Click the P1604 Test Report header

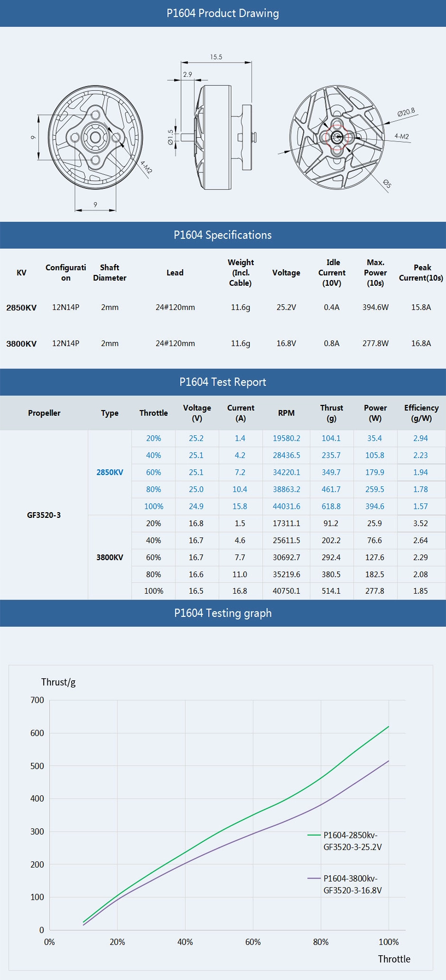(x=223, y=382)
